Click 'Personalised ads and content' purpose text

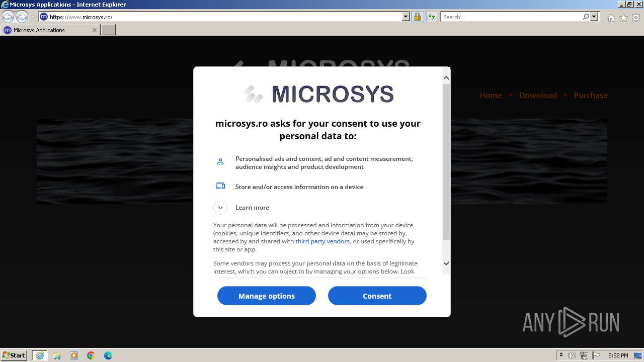pyautogui.click(x=324, y=163)
